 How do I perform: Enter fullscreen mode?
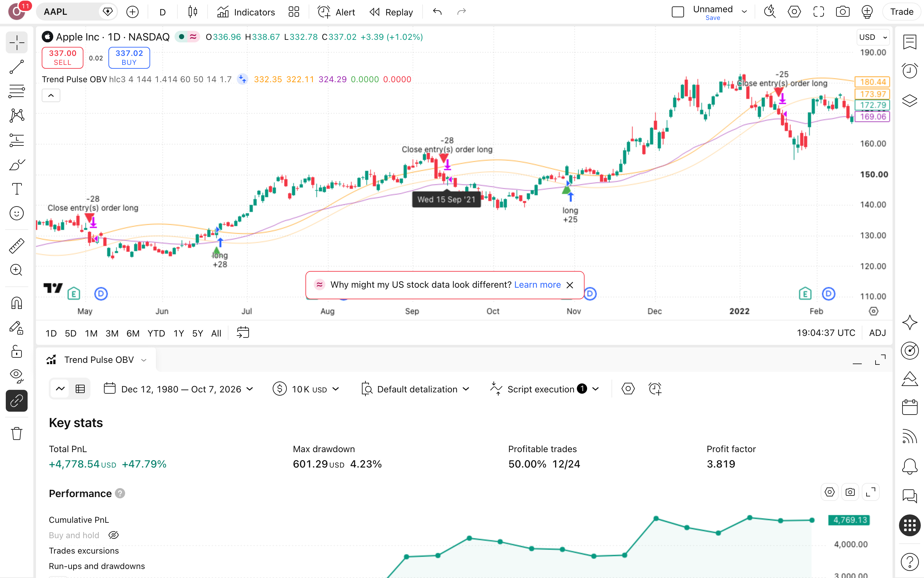[x=818, y=12]
